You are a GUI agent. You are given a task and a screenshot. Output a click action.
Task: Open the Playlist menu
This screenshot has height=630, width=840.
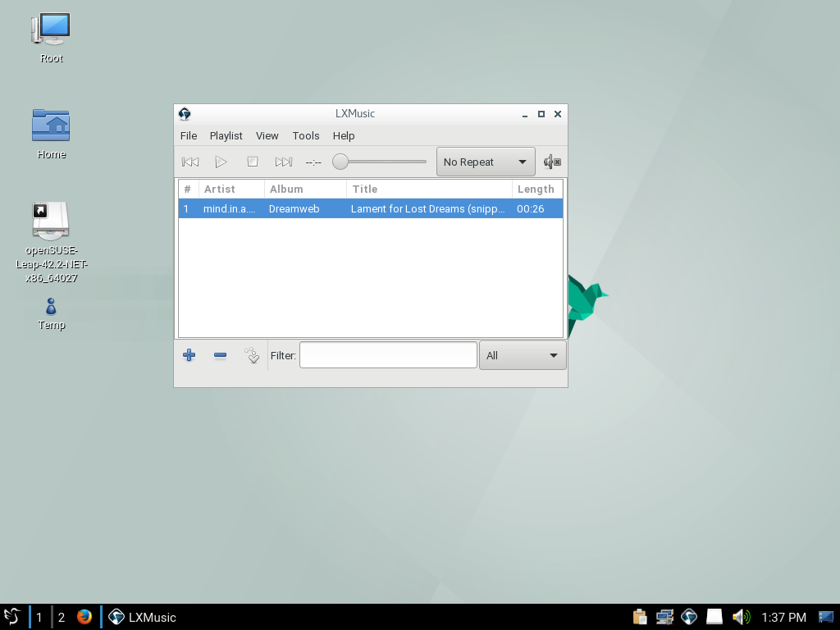(x=226, y=136)
